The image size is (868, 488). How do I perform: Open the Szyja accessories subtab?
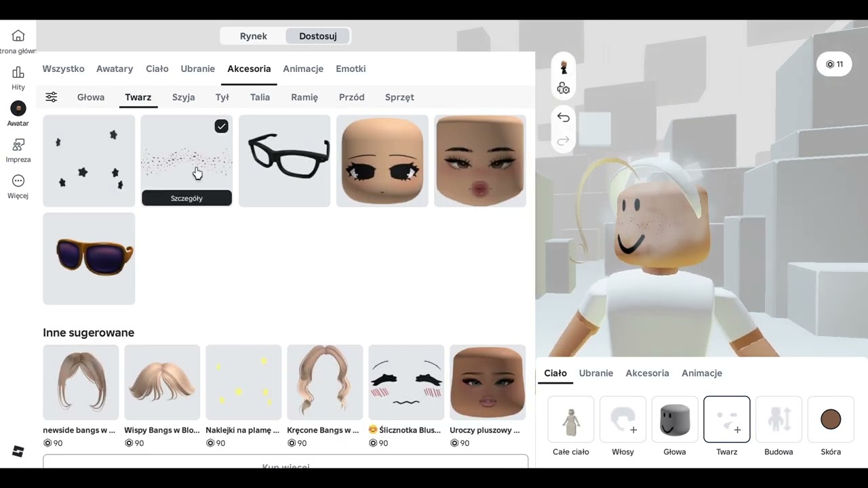pos(184,97)
